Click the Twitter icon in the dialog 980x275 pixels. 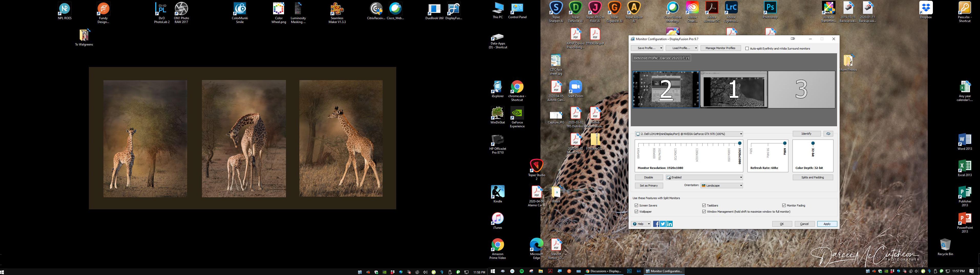click(x=663, y=224)
